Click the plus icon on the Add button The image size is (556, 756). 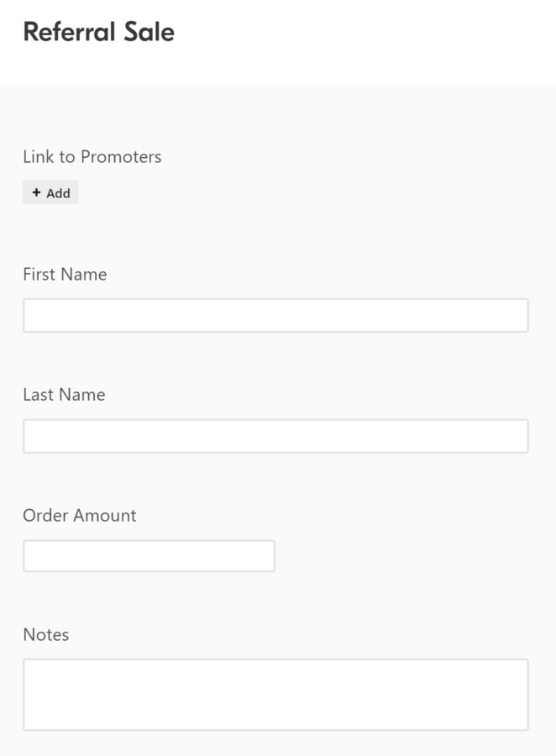[x=36, y=192]
